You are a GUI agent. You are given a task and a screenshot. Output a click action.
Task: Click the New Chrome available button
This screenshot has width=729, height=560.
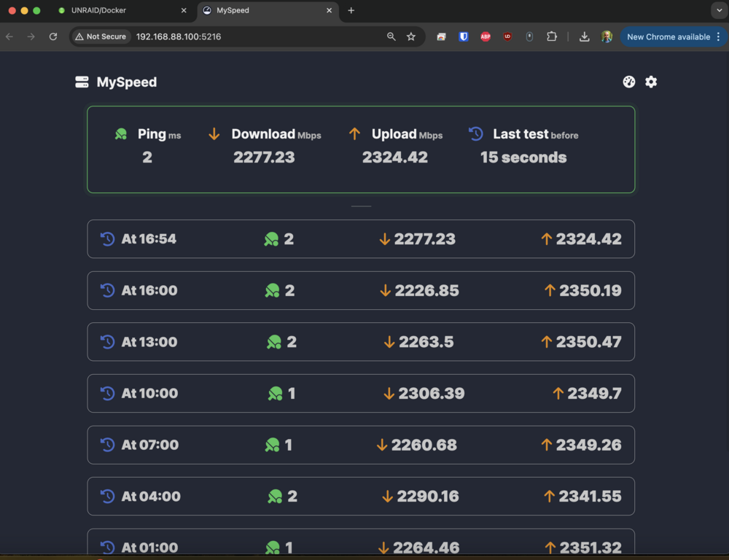tap(668, 36)
